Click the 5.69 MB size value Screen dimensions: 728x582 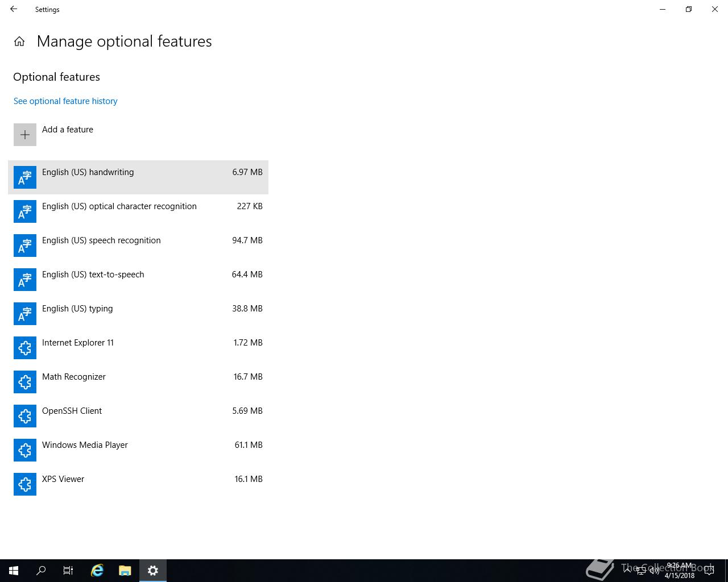coord(247,411)
